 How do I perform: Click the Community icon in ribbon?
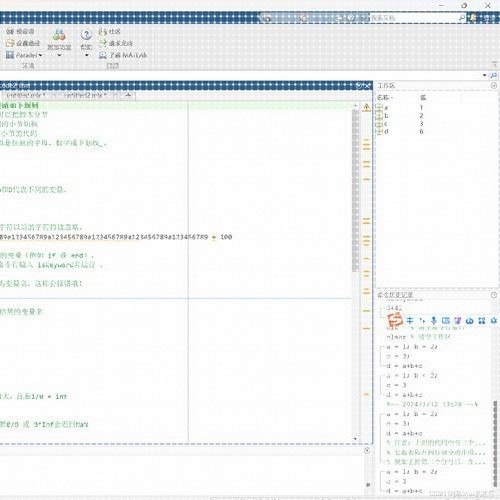102,32
